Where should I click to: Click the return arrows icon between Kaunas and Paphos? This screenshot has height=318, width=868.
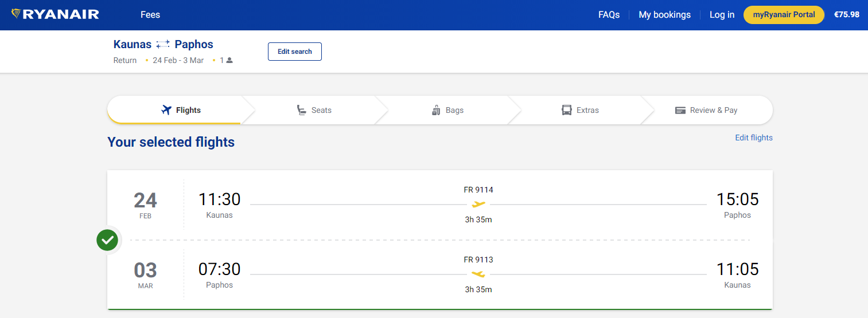(163, 44)
